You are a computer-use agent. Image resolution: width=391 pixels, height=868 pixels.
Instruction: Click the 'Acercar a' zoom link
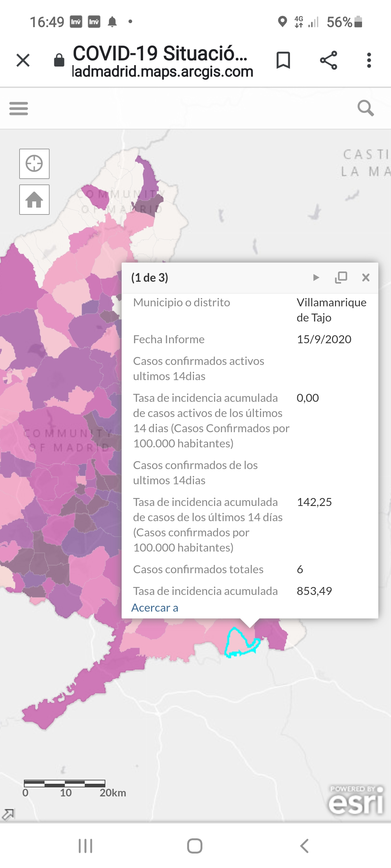click(x=155, y=608)
